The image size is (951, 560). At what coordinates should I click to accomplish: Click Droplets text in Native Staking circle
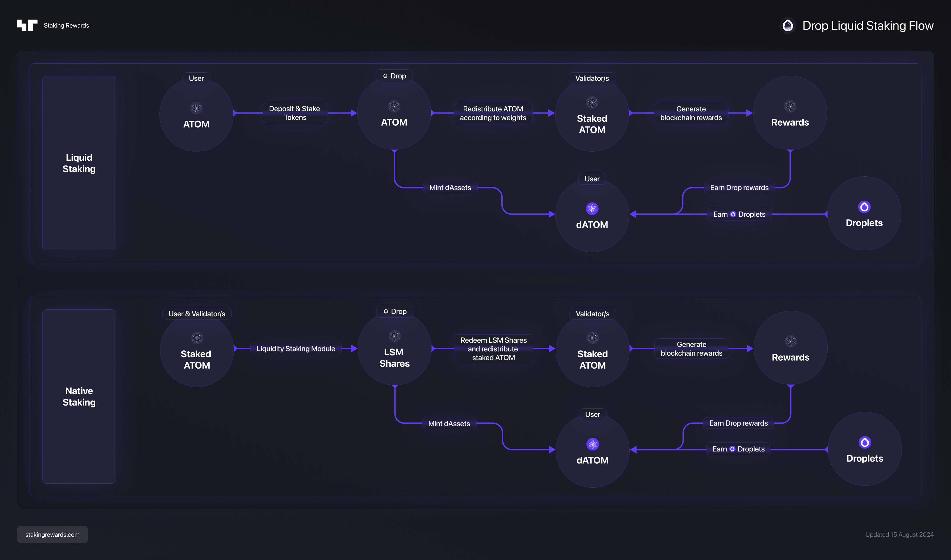[865, 459]
